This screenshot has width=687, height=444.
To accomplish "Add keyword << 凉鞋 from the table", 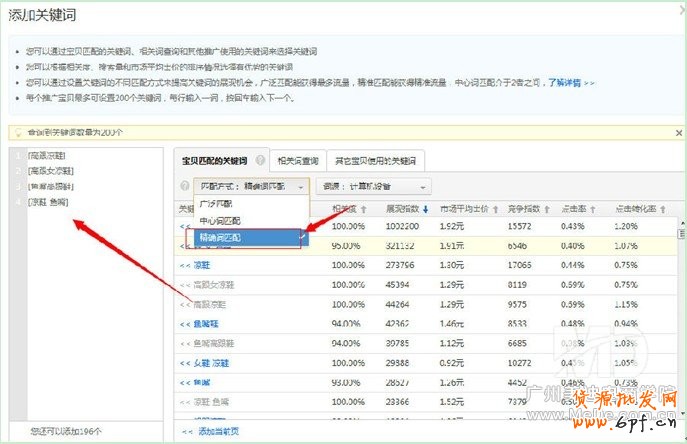I will (195, 265).
